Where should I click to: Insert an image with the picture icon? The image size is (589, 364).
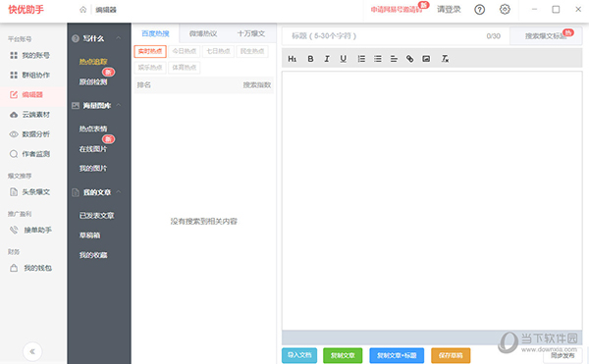point(426,59)
